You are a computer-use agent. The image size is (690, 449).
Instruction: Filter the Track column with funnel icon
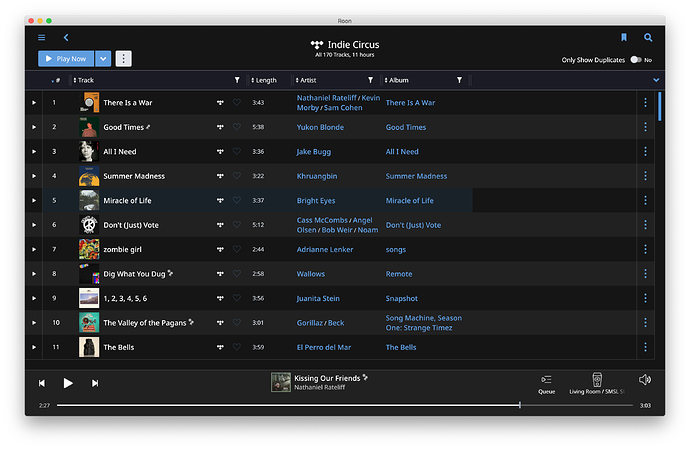click(237, 80)
